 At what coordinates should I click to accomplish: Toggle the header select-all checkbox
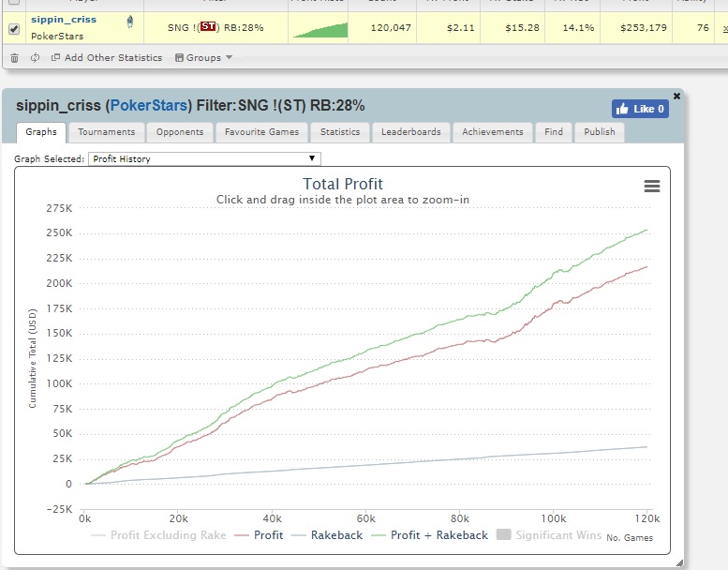pyautogui.click(x=14, y=1)
